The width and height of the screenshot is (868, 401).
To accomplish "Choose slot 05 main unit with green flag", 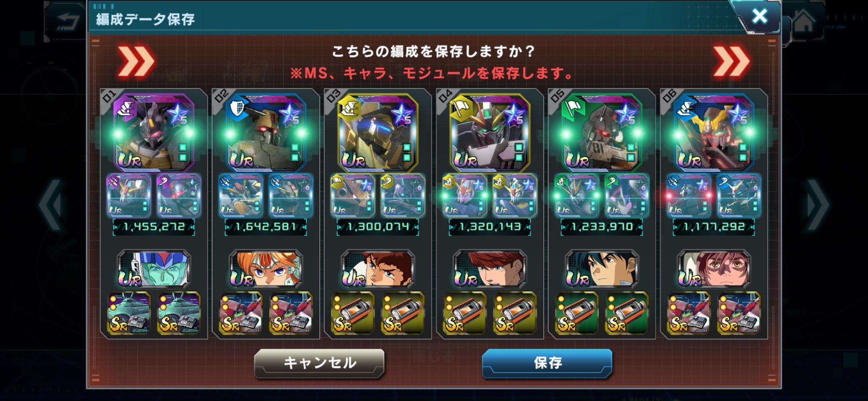I will point(601,132).
